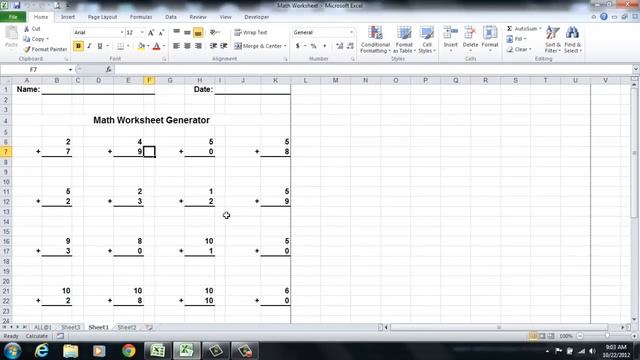The image size is (640, 360).
Task: Set Top Align
Action: coord(176,32)
